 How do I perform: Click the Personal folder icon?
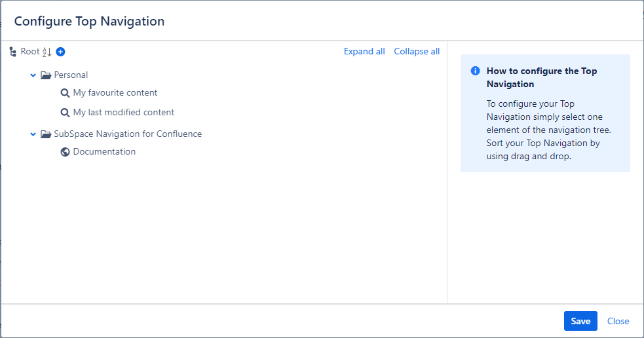click(46, 75)
